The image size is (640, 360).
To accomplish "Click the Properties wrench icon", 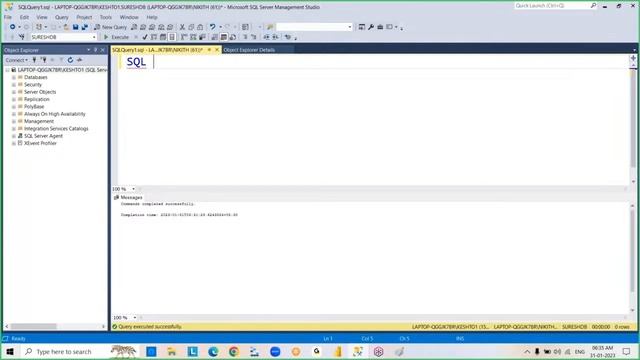I will coord(371,27).
